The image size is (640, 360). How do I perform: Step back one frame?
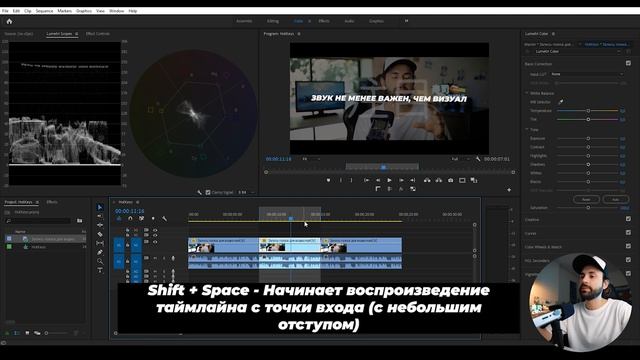378,180
